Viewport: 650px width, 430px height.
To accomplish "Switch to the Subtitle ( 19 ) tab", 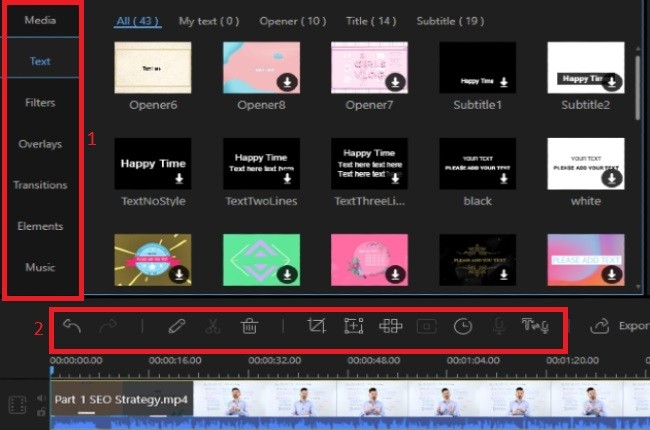I will 451,20.
